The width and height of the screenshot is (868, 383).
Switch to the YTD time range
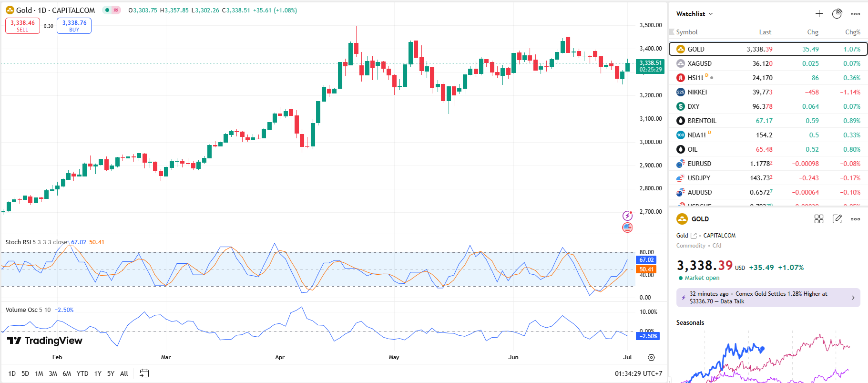tap(82, 373)
